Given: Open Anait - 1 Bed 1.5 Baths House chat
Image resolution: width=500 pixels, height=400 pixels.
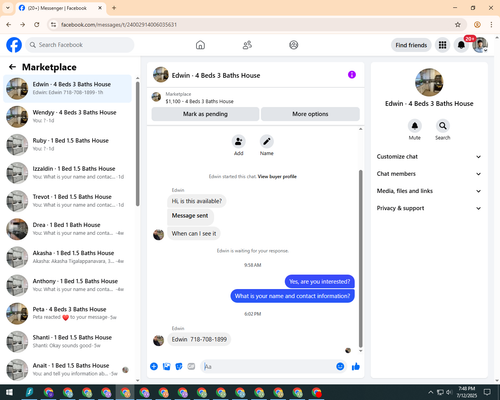Looking at the screenshot, I should pyautogui.click(x=67, y=369).
